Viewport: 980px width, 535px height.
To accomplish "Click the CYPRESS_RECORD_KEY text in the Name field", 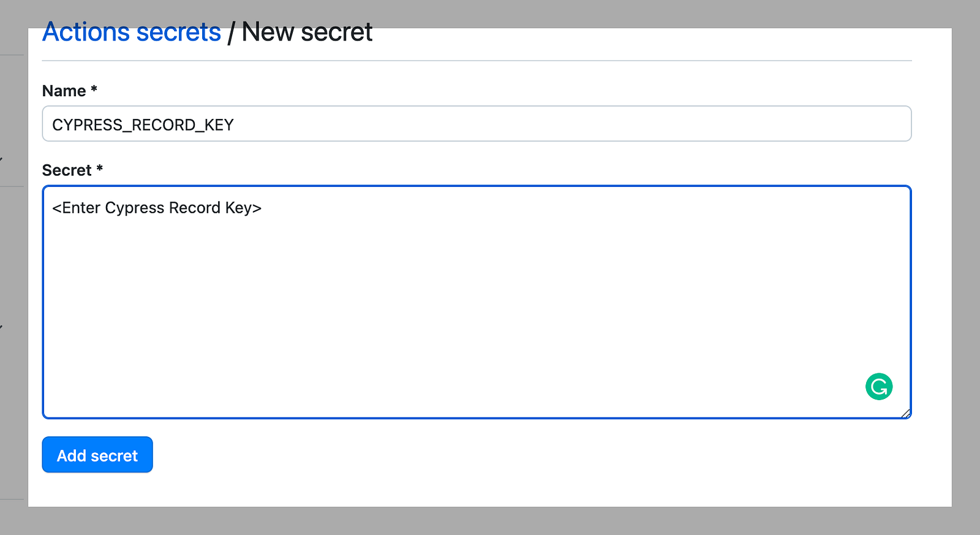I will (x=143, y=125).
